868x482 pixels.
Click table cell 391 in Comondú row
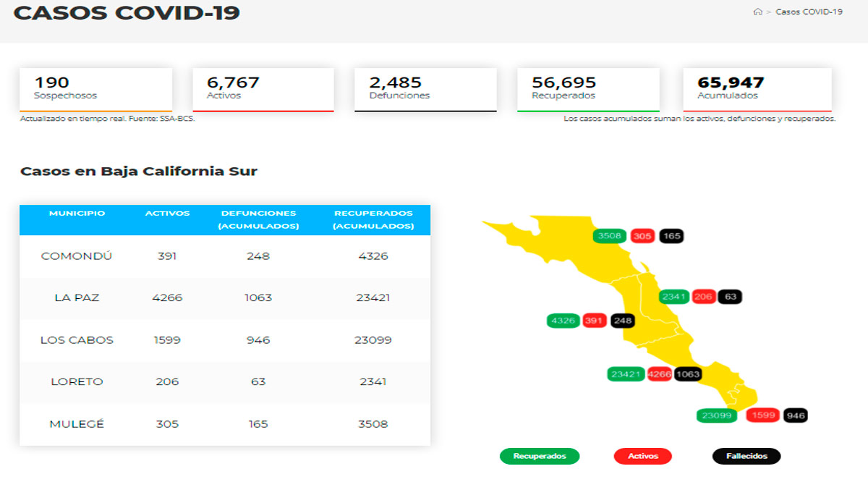pos(167,256)
